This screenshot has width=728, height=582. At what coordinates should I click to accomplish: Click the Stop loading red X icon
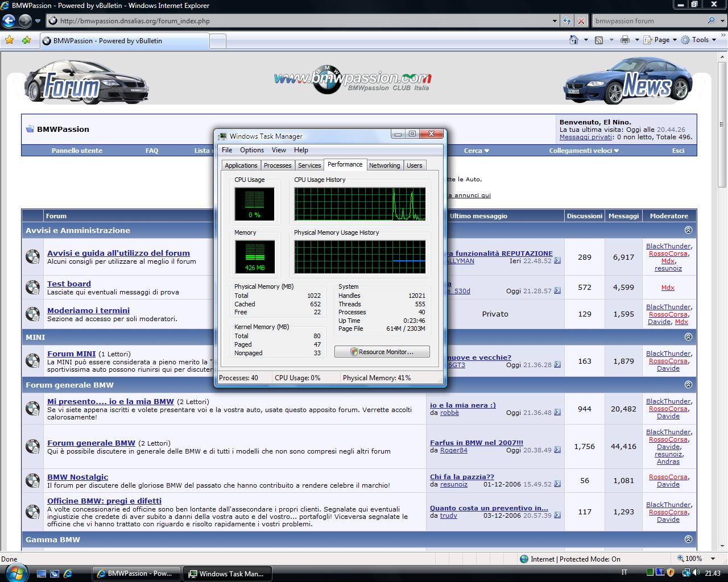[581, 21]
